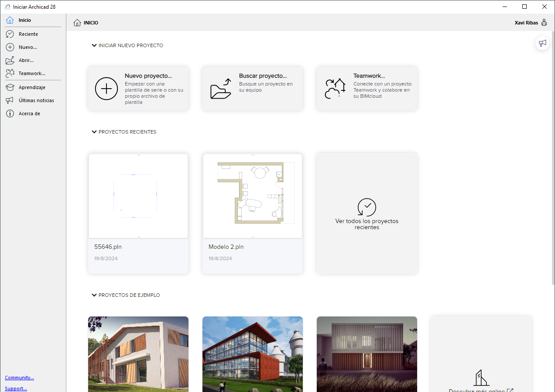The image size is (555, 392).
Task: Click the Reciente clock icon
Action: 10,34
